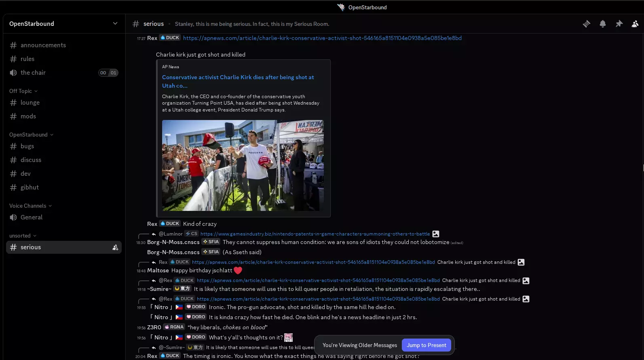Collapse the unsorted category
This screenshot has height=360, width=644.
click(23, 236)
